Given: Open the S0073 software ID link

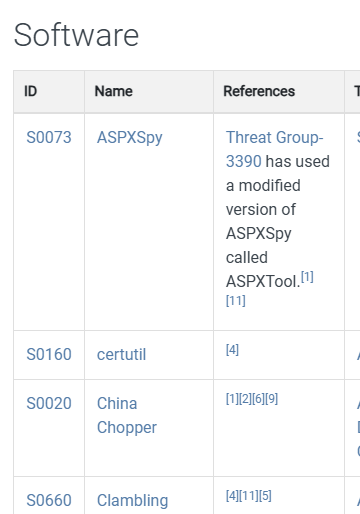Looking at the screenshot, I should 49,137.
